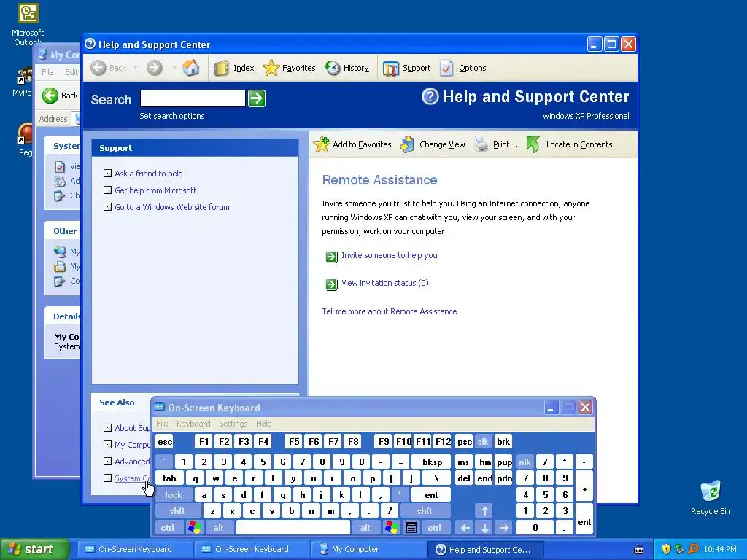Click Set search options link
Screen dimensions: 747x560
(172, 116)
